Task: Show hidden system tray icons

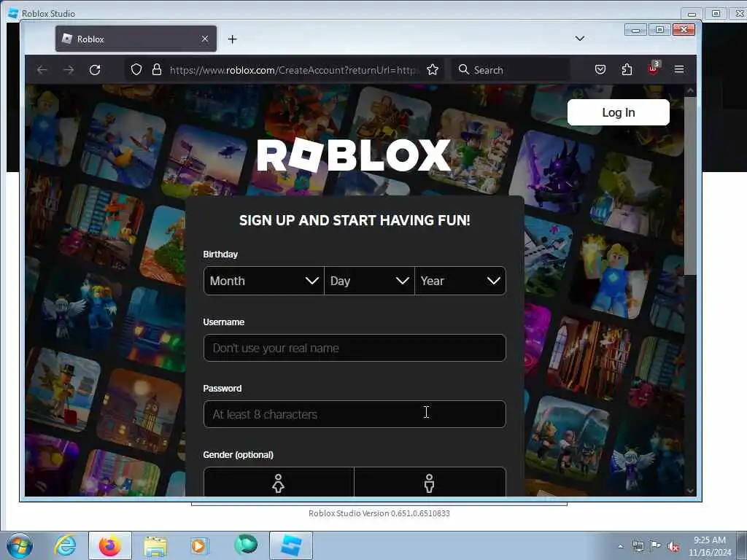Action: [x=620, y=546]
